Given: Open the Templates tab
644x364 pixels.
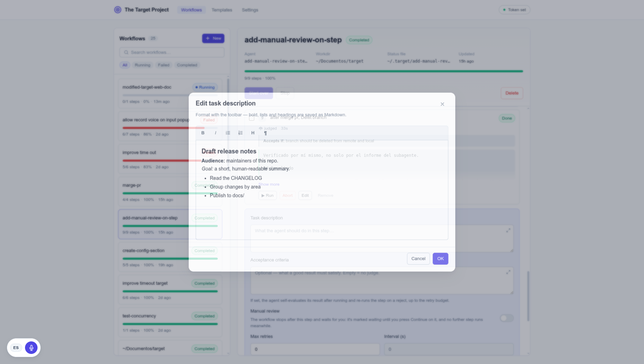Looking at the screenshot, I should (x=222, y=10).
